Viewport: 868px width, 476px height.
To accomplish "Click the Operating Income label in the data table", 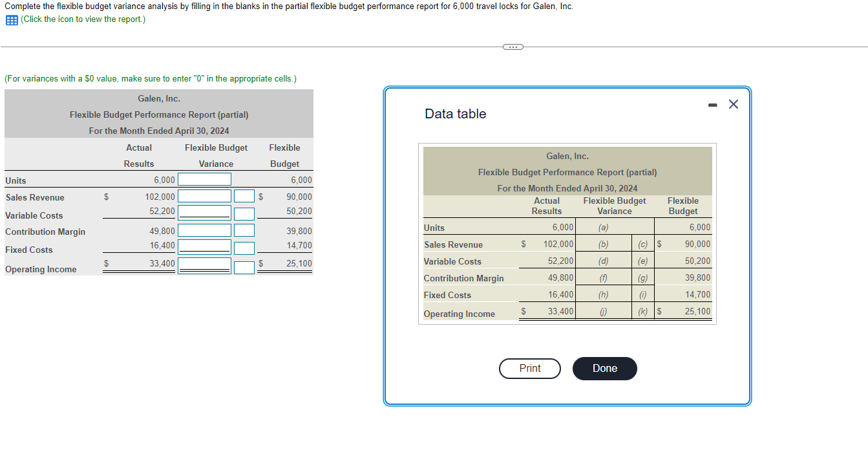I will click(460, 314).
